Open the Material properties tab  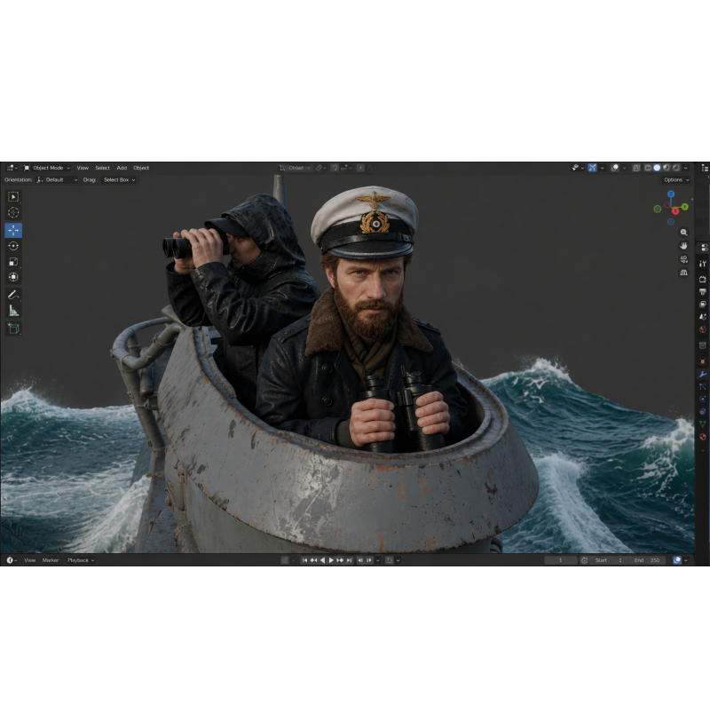click(x=703, y=437)
